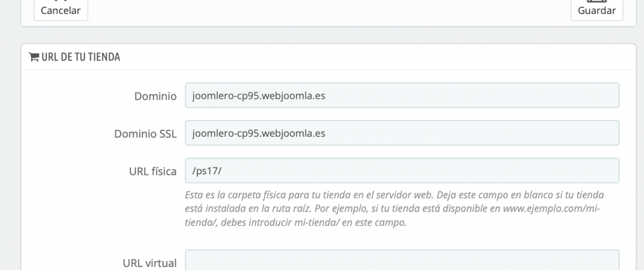Click the shopping cart icon beside URL DE TU TIENDA
The height and width of the screenshot is (270, 644).
coord(33,57)
